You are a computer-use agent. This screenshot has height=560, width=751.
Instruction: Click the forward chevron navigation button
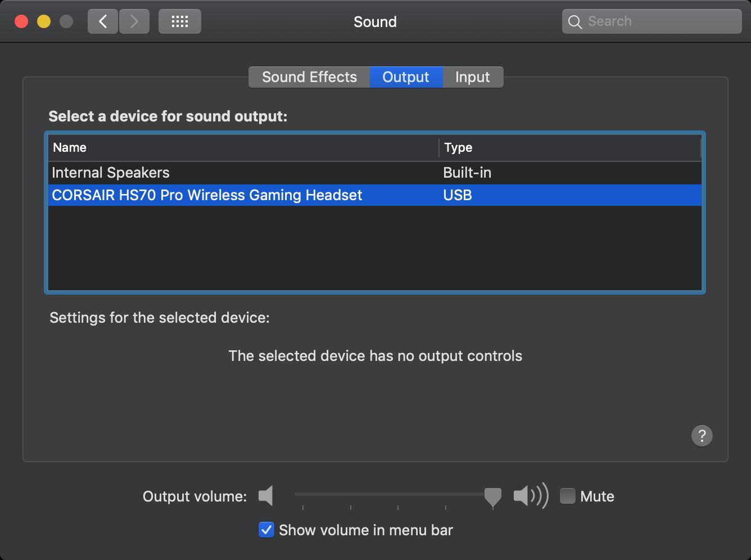(134, 22)
